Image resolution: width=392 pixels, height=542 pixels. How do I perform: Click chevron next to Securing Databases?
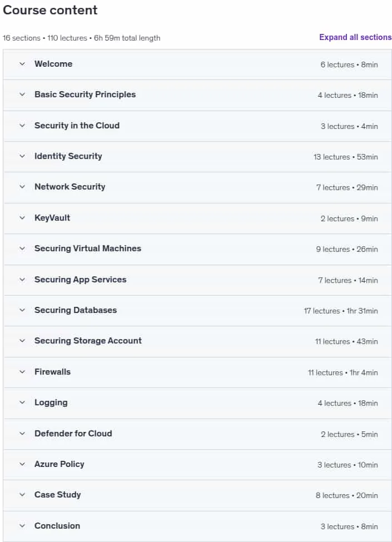(22, 310)
